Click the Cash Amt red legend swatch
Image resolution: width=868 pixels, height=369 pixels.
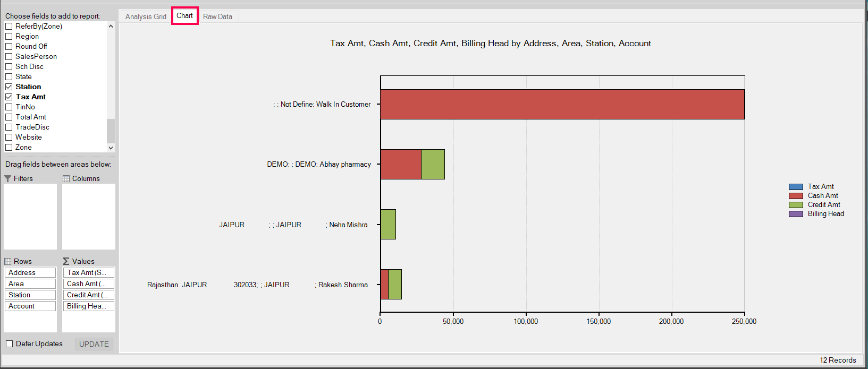[796, 196]
